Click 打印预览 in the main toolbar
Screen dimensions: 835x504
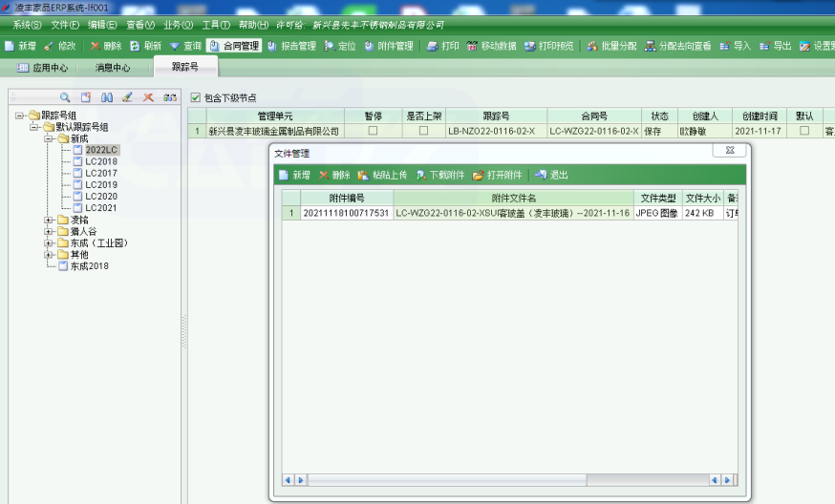[548, 46]
